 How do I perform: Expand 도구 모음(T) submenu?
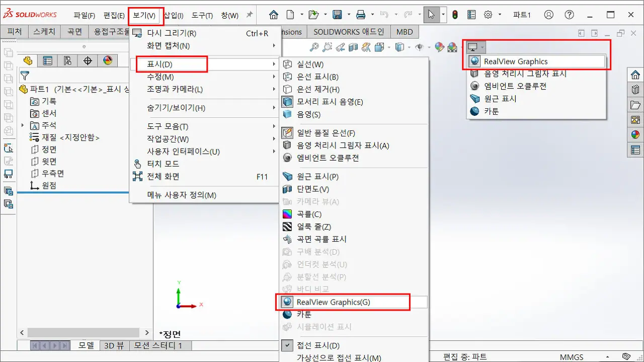(x=204, y=126)
